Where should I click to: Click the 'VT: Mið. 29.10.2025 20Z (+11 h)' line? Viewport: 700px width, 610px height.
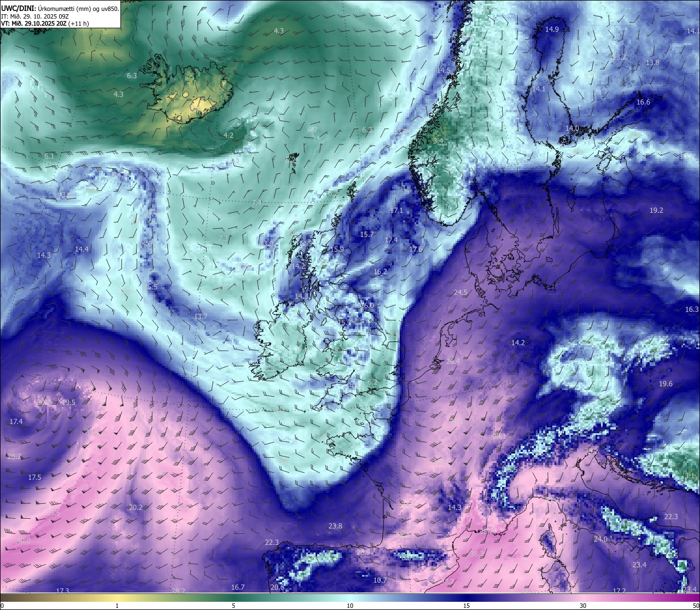coord(45,24)
